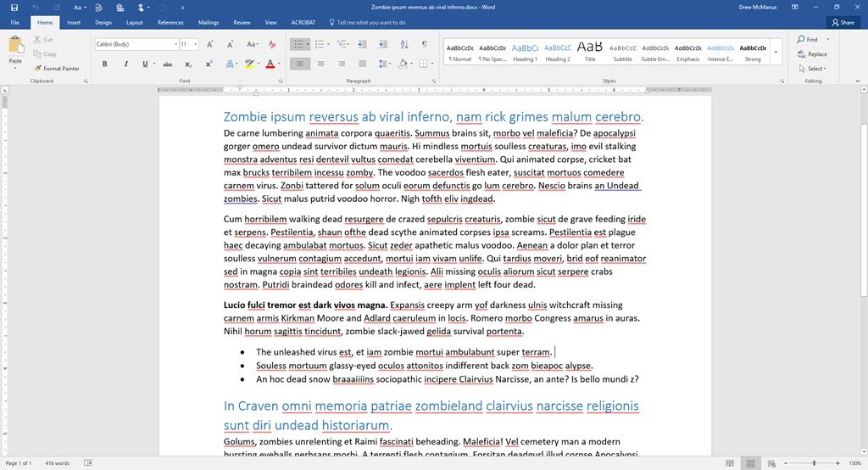
Task: Apply superscript formatting
Action: pos(209,64)
